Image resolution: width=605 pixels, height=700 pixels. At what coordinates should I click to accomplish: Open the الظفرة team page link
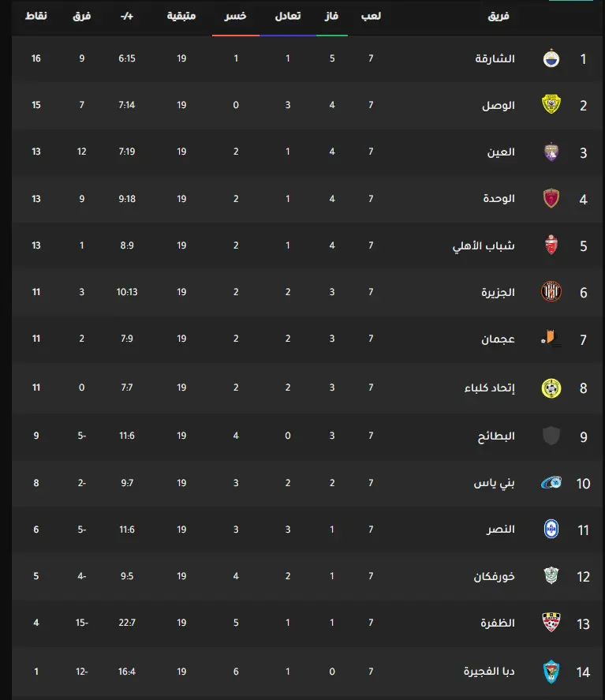coord(498,623)
